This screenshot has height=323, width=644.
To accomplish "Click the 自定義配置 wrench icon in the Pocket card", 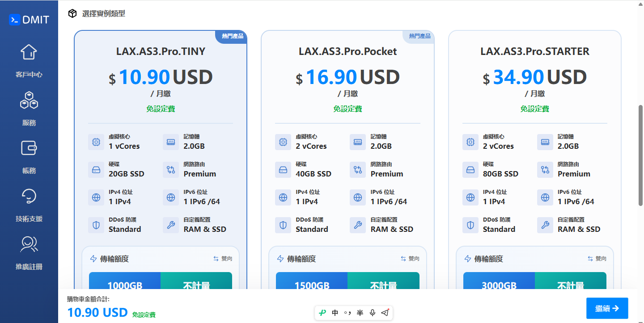I will click(357, 225).
